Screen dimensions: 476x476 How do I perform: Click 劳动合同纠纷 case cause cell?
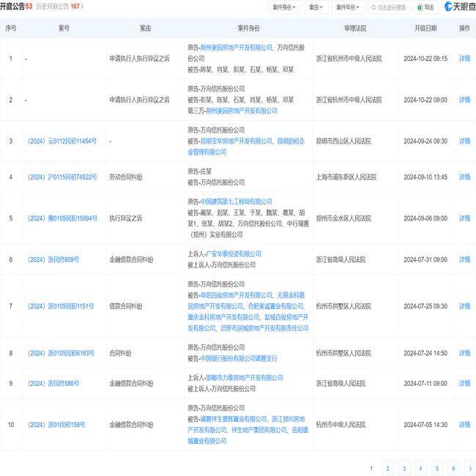click(x=126, y=177)
